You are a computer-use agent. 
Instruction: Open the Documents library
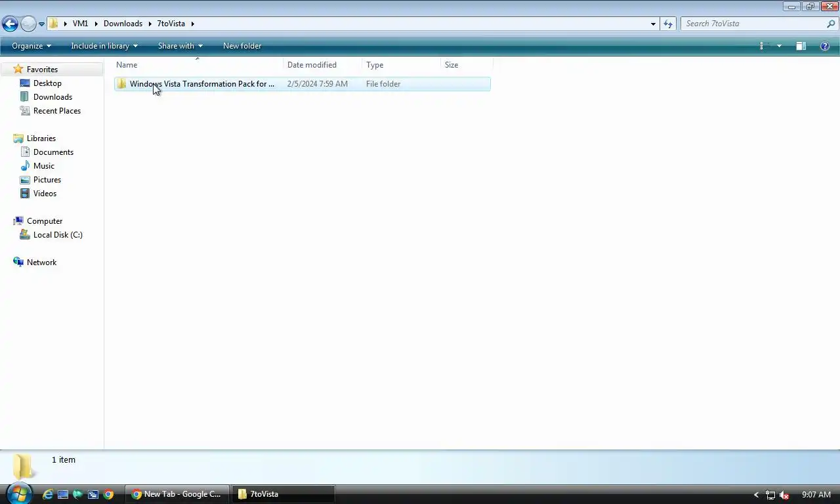point(53,152)
